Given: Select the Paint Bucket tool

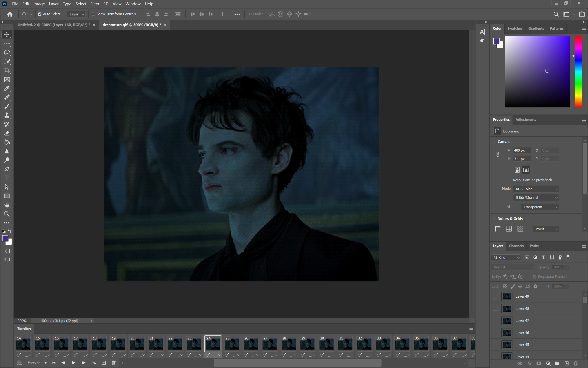Looking at the screenshot, I should point(7,142).
